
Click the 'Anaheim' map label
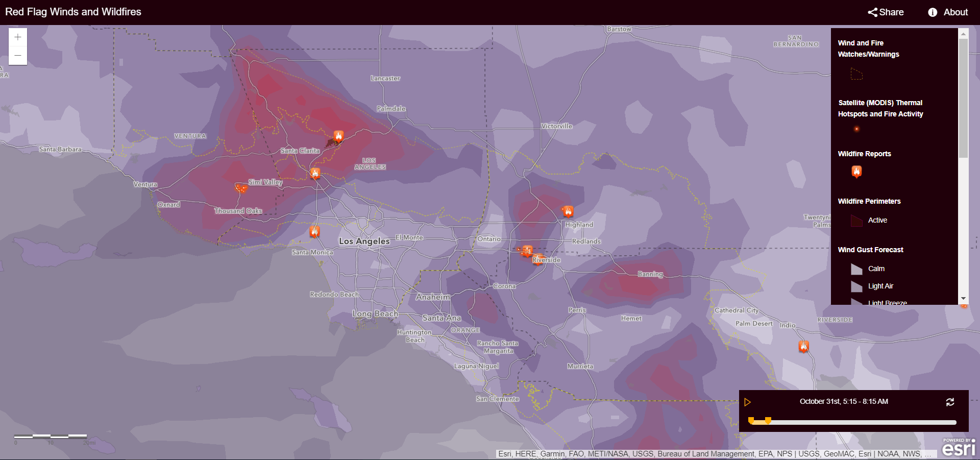(x=433, y=297)
